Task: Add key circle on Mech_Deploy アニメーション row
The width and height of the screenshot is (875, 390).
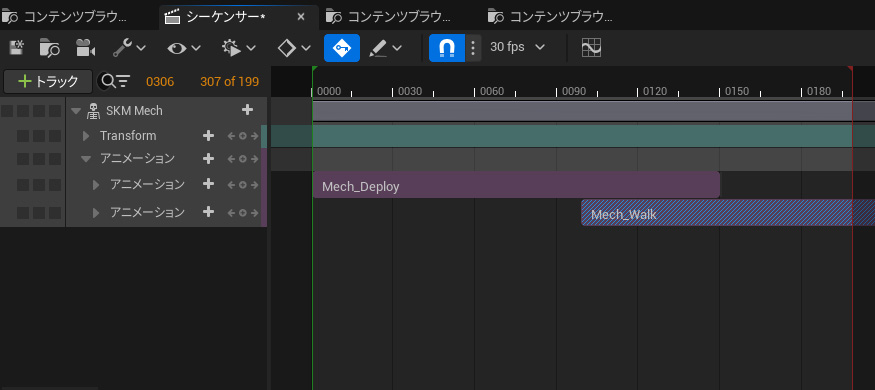Action: point(243,185)
